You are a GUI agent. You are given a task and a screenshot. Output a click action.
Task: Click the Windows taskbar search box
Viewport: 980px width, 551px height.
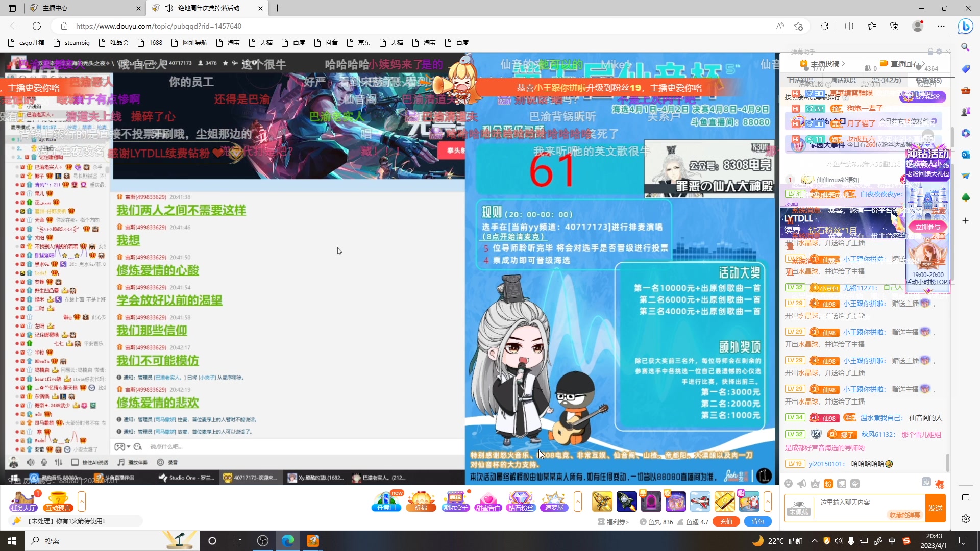click(x=111, y=541)
